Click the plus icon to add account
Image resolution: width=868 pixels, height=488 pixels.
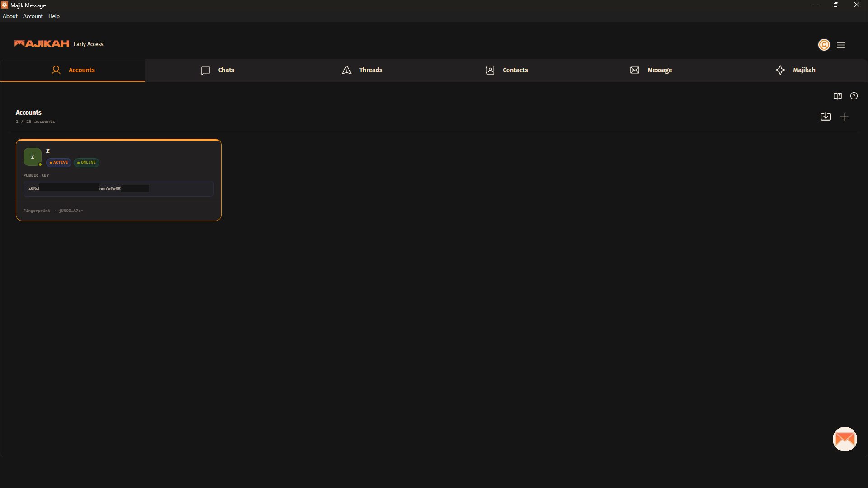click(x=844, y=117)
